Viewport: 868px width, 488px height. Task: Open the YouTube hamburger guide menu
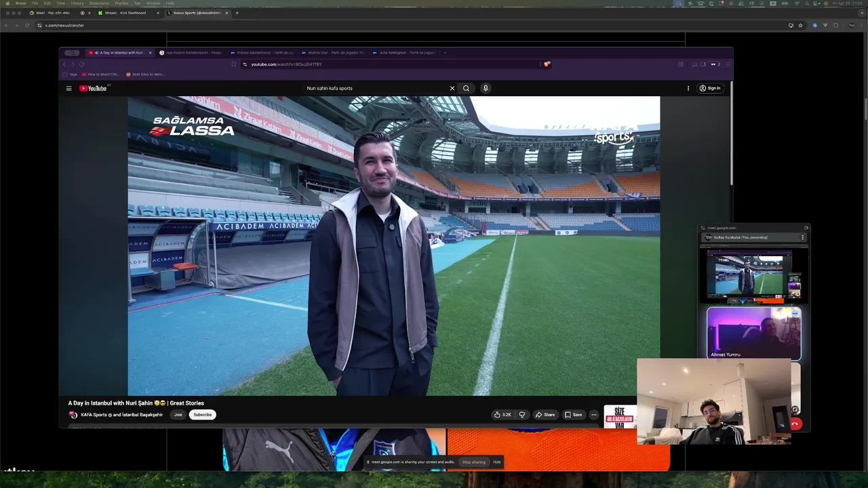click(x=68, y=88)
